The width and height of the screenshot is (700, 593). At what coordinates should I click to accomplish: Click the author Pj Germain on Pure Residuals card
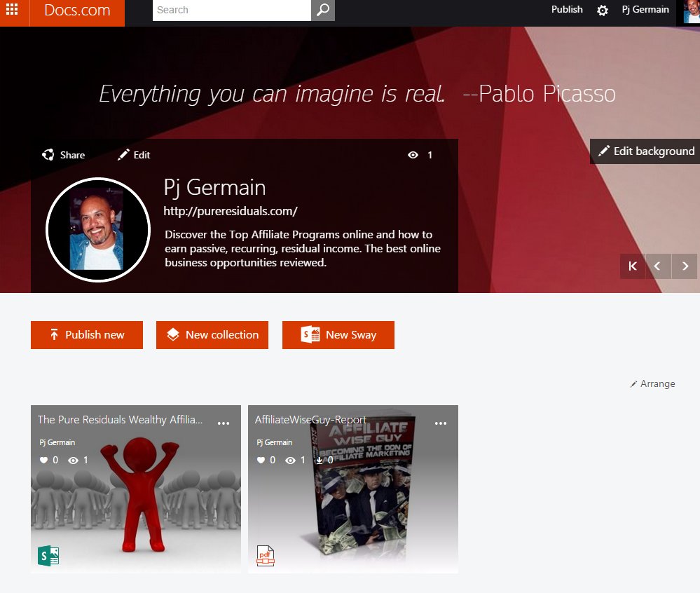[57, 442]
